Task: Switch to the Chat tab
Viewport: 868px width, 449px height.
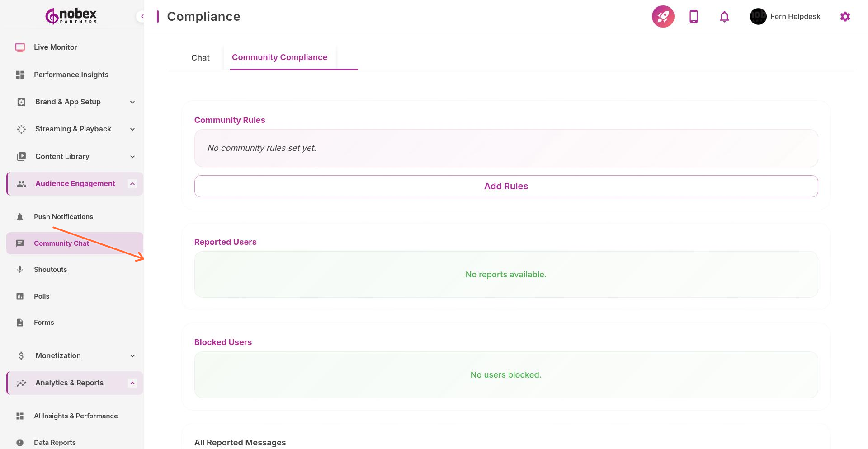Action: pyautogui.click(x=200, y=57)
